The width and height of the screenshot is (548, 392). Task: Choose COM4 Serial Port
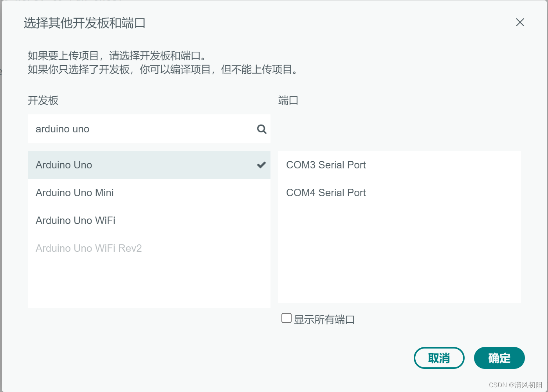326,192
